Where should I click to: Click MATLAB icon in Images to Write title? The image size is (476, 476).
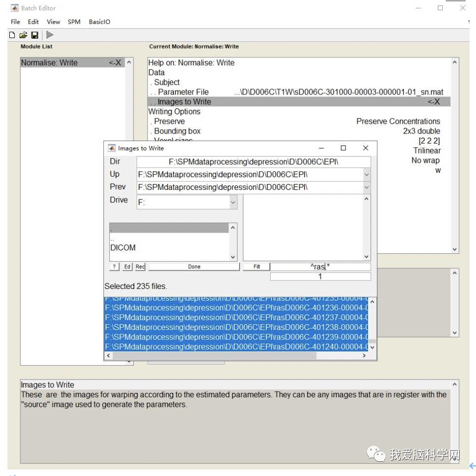[x=112, y=148]
